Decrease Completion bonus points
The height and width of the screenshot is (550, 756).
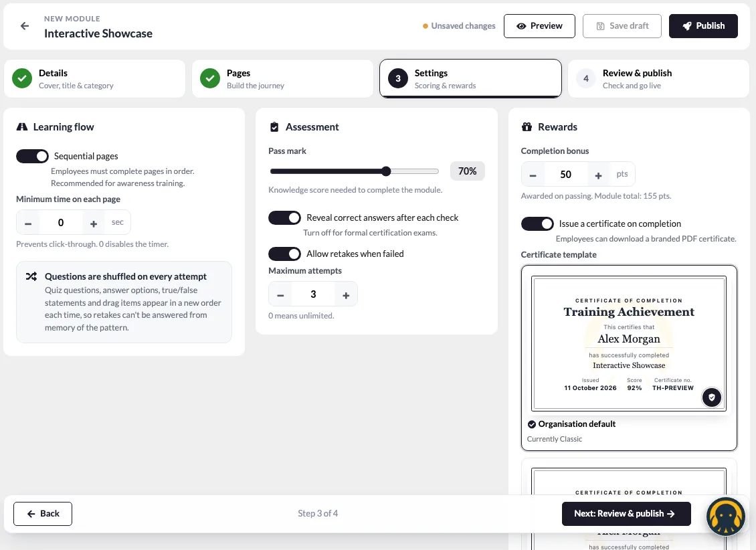click(533, 175)
